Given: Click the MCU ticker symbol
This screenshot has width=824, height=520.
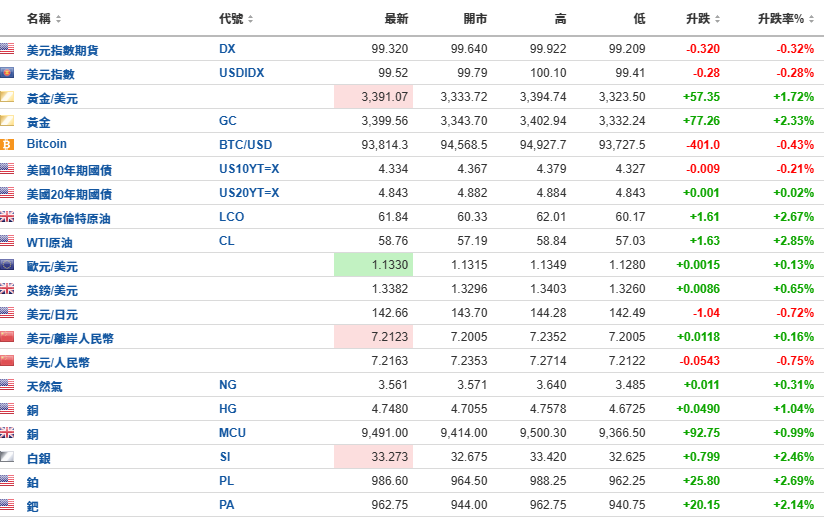Looking at the screenshot, I should (x=232, y=432).
